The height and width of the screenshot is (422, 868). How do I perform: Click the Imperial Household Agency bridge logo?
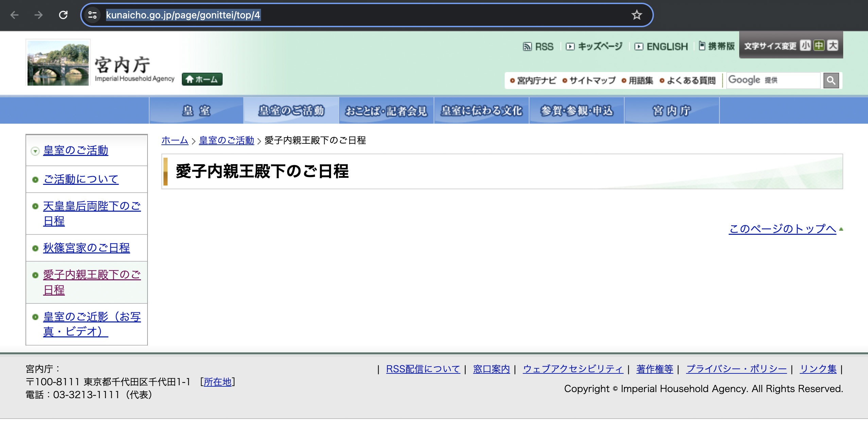click(58, 63)
